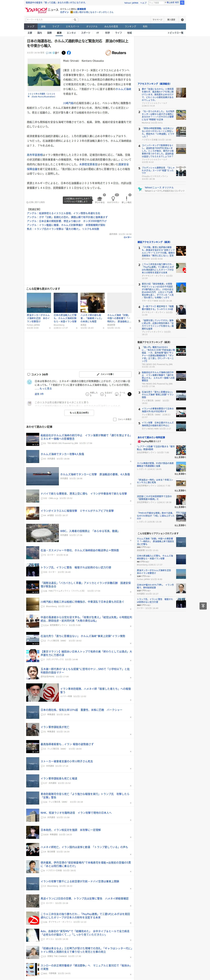React with 新しい視点 exclamation icon
Screen dimensions: 210x980
(x=127, y=199)
